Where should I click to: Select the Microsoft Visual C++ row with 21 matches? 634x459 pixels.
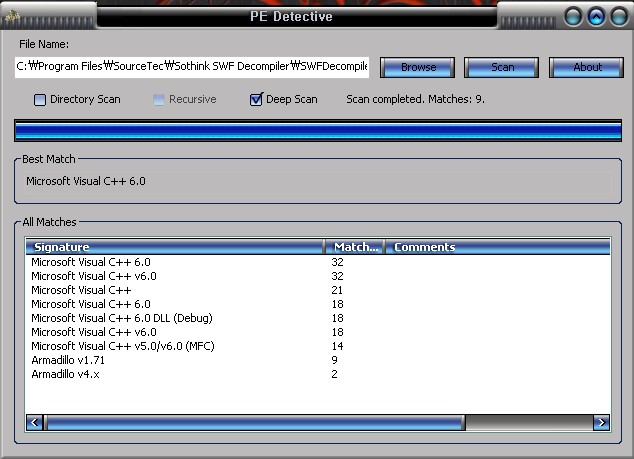click(x=318, y=290)
